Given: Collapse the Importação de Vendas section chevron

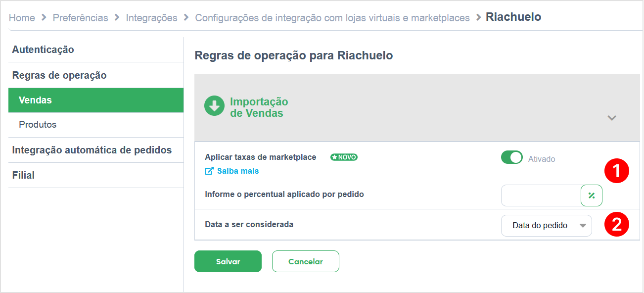Looking at the screenshot, I should coord(612,118).
